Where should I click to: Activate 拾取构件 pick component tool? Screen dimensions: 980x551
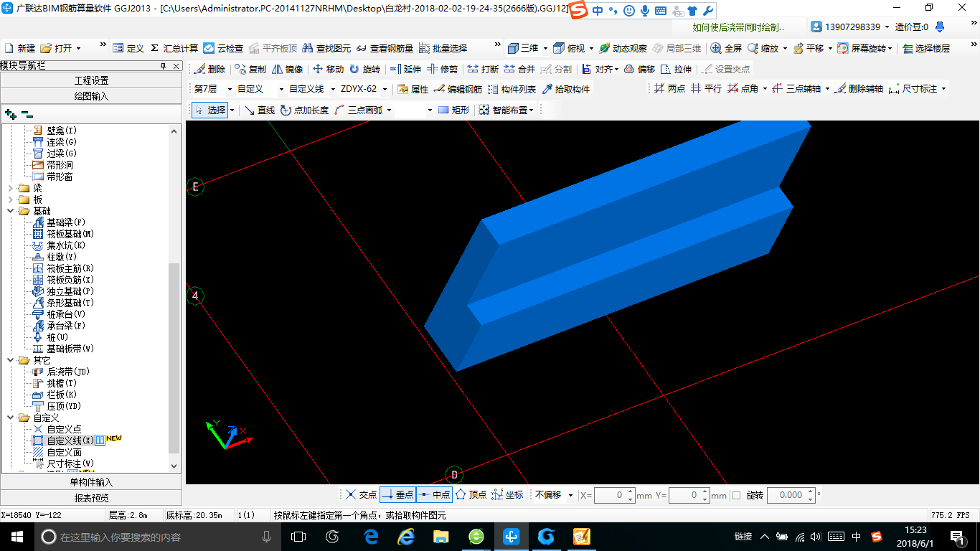pos(565,89)
